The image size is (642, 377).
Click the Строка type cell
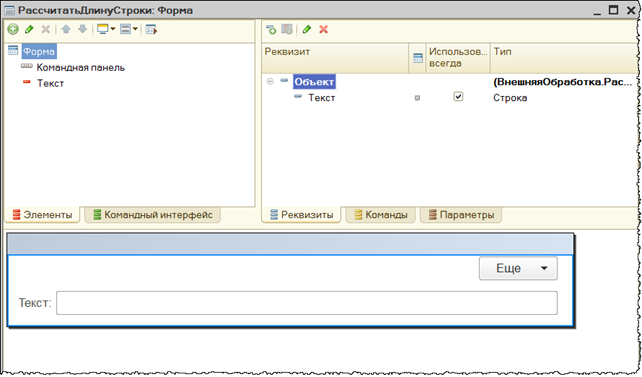[x=510, y=98]
